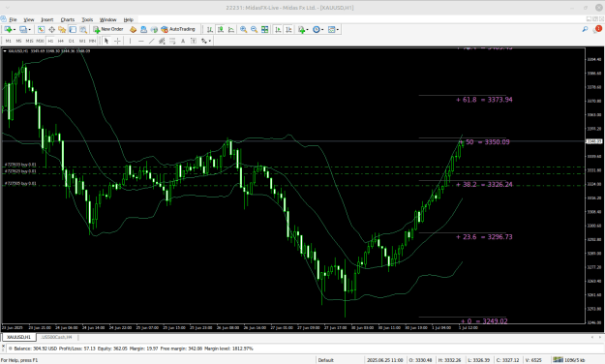
Task: Open the New Chart dropdown arrow
Action: [15, 29]
